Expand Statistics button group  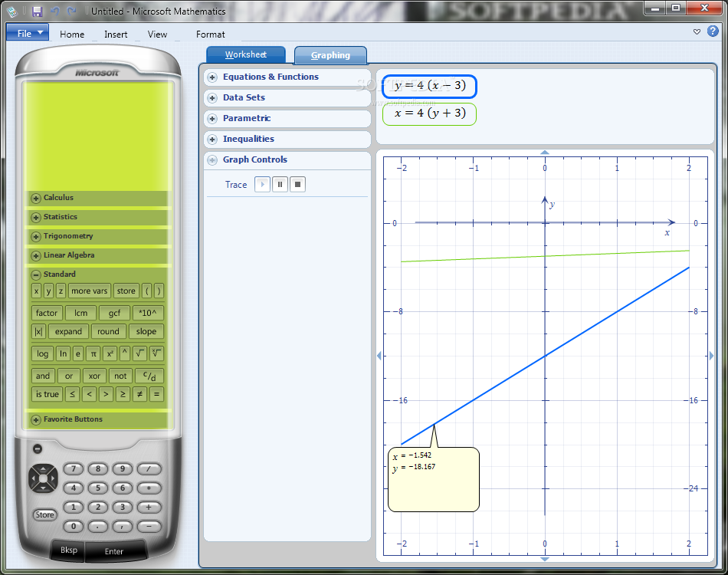click(x=36, y=218)
